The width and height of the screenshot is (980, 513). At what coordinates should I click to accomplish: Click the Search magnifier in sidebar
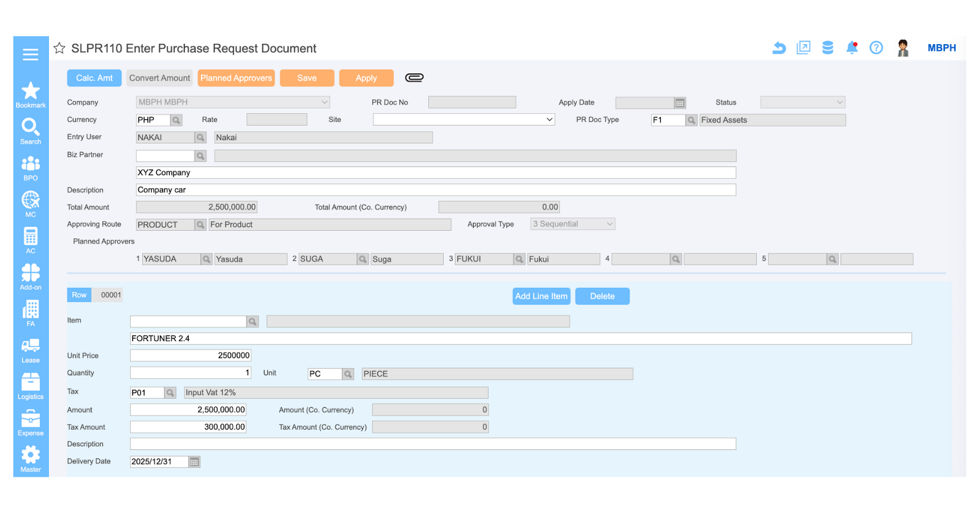tap(31, 130)
